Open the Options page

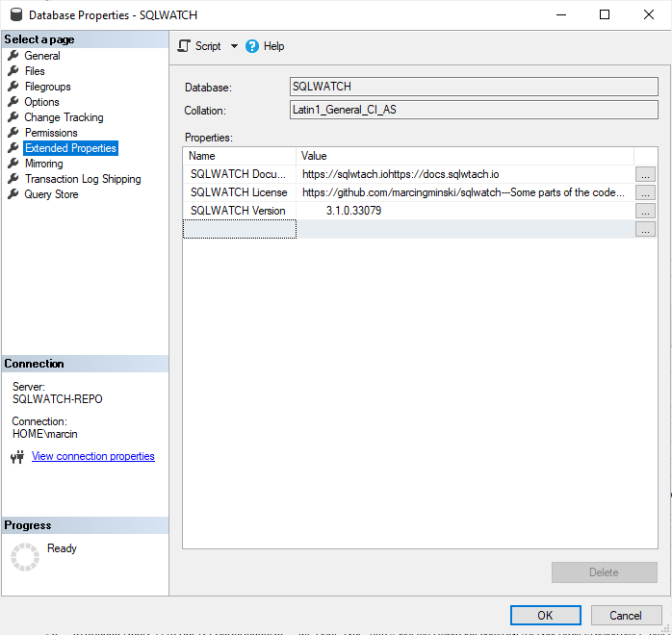tap(41, 102)
